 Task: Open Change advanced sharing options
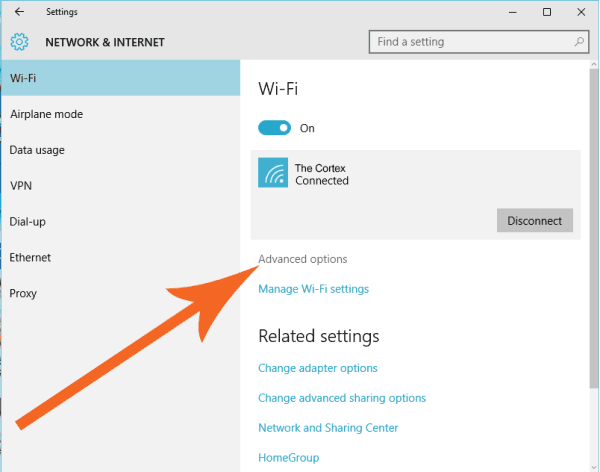pyautogui.click(x=342, y=398)
